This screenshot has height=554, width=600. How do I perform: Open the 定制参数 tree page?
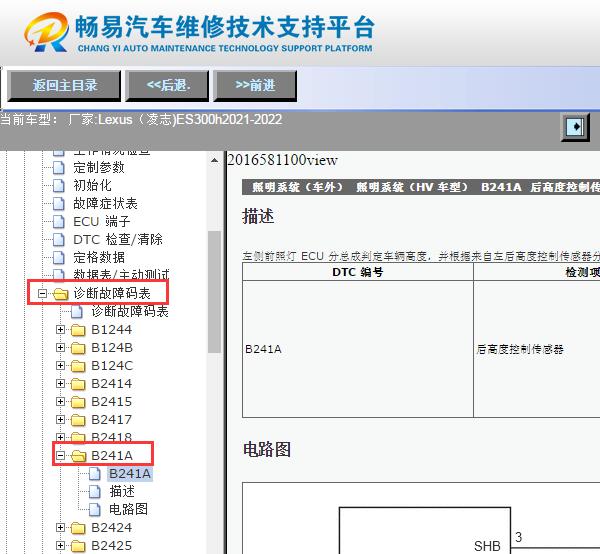[x=99, y=167]
